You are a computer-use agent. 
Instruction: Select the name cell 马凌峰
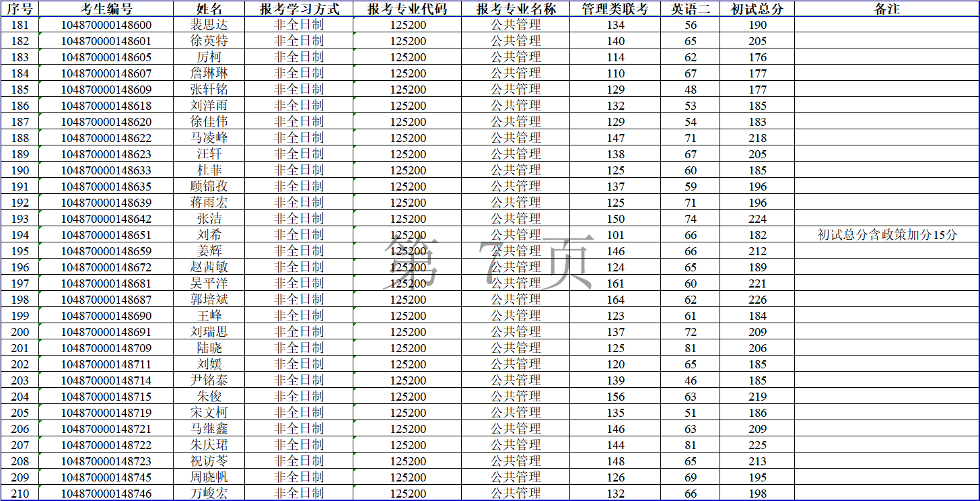[209, 138]
